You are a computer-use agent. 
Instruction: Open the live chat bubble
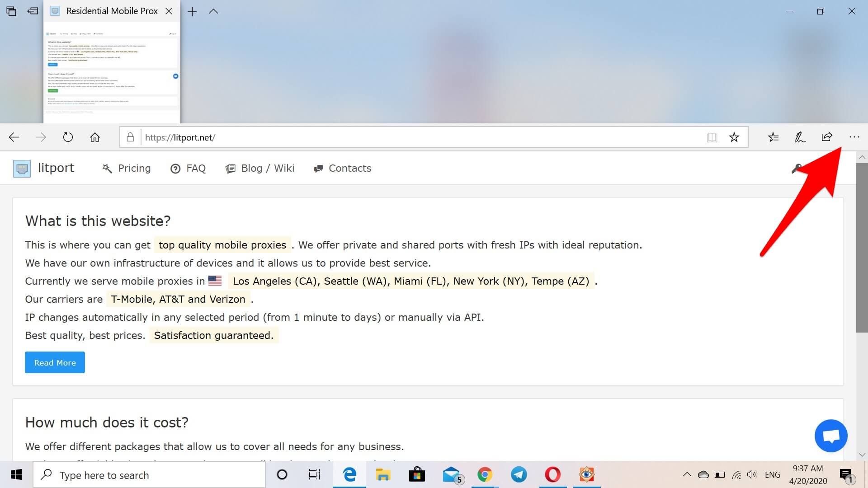pyautogui.click(x=831, y=436)
